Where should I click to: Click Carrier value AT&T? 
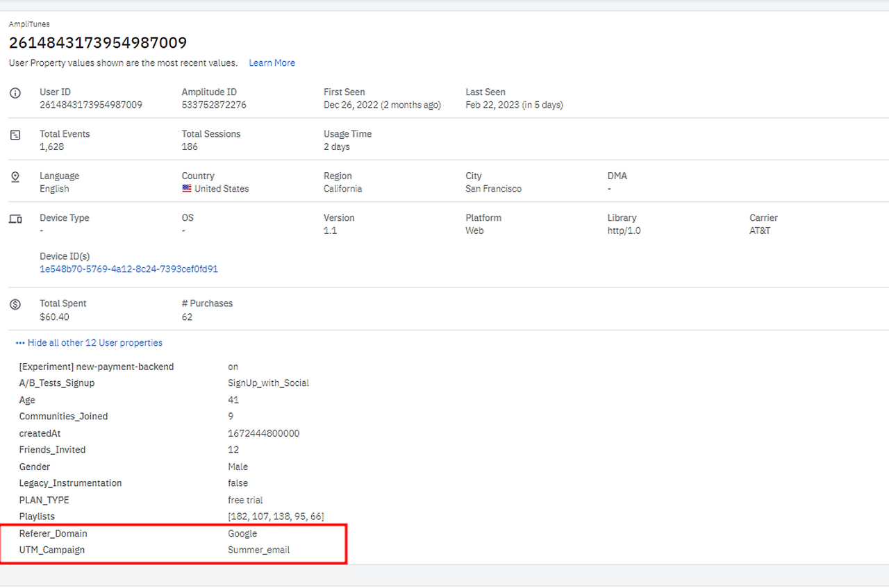pyautogui.click(x=760, y=230)
